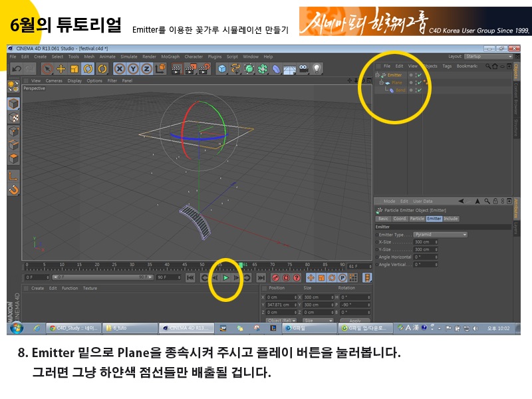Switch to the Particle tab in Attributes
Screen dimensions: 532x399
[x=417, y=219]
